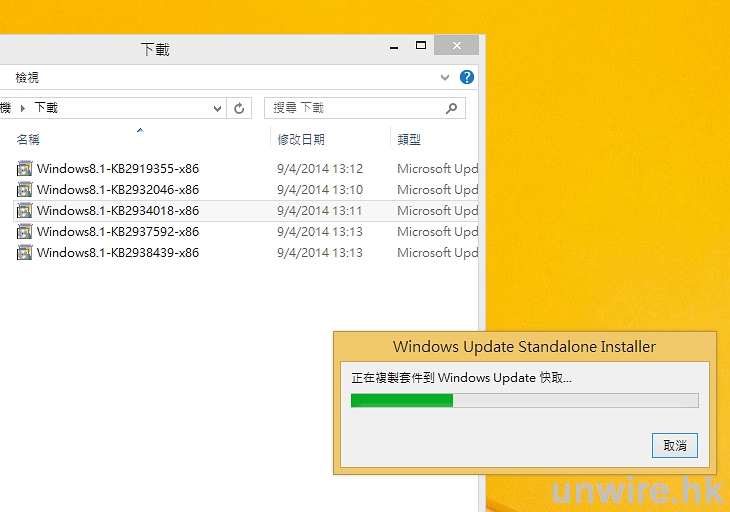Click the KB2937592 update file icon
The image size is (730, 512).
point(25,232)
